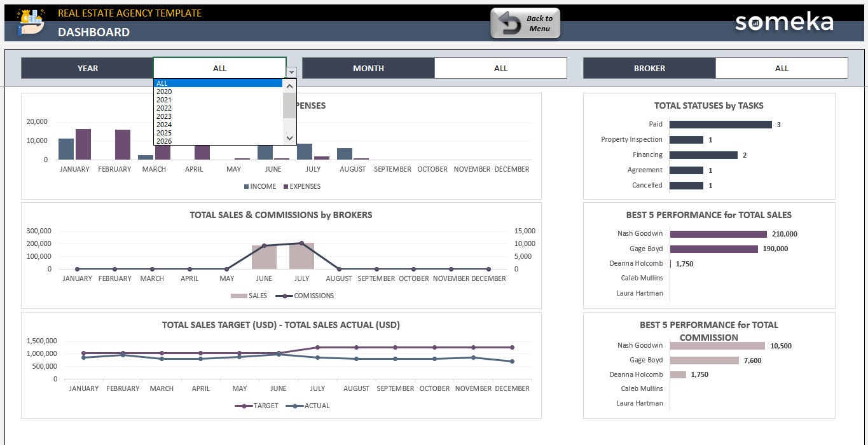The width and height of the screenshot is (868, 445).
Task: Click the YEAR label cell
Action: (x=87, y=68)
